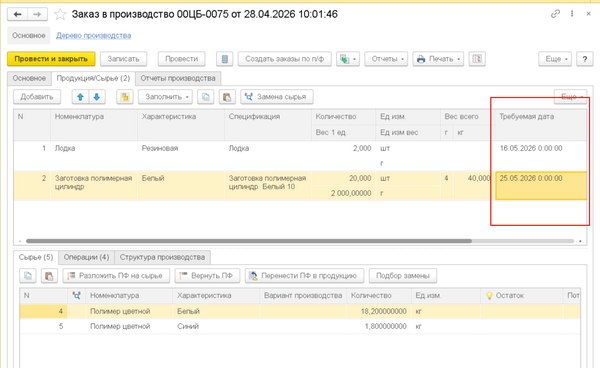Viewport: 600px width, 368px height.
Task: Select the date cell 25.05.2026 0:00:00
Action: click(540, 186)
